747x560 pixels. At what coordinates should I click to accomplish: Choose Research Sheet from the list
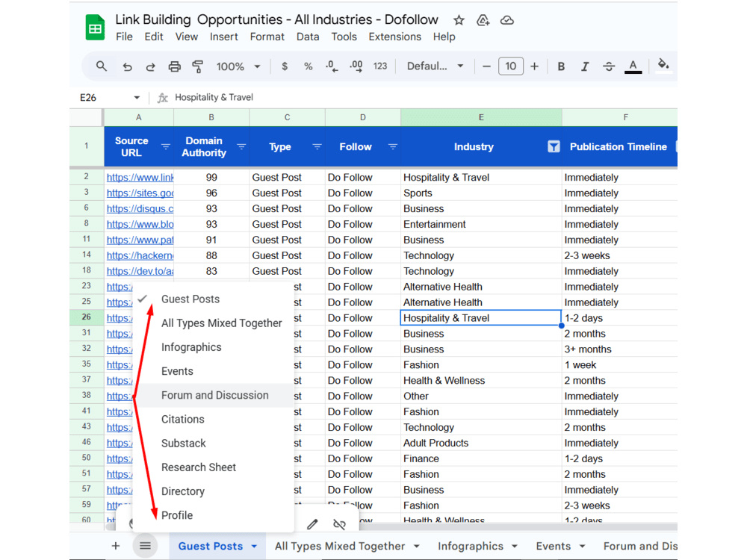click(213, 467)
